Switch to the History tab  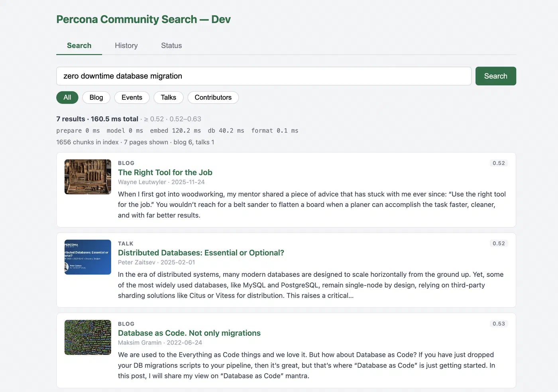click(x=126, y=45)
